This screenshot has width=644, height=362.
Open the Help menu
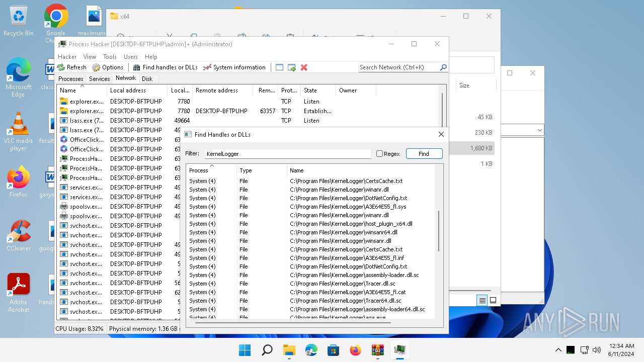pyautogui.click(x=151, y=57)
